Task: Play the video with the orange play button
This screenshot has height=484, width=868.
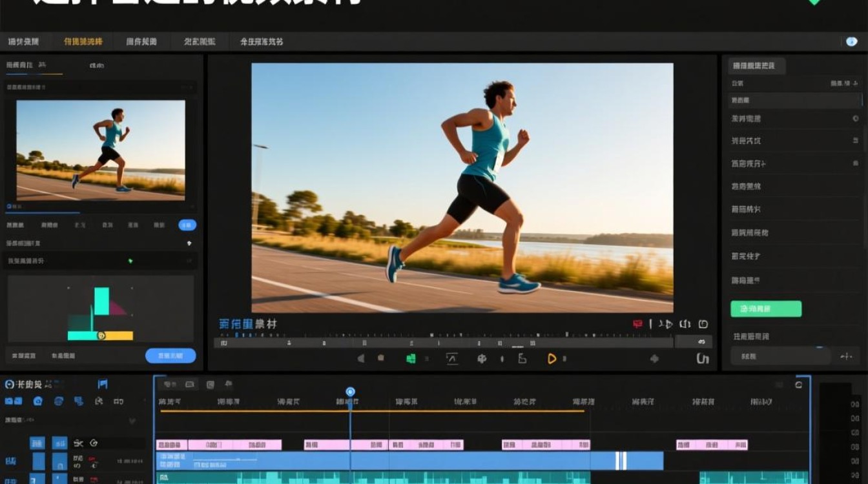Action: pyautogui.click(x=552, y=359)
